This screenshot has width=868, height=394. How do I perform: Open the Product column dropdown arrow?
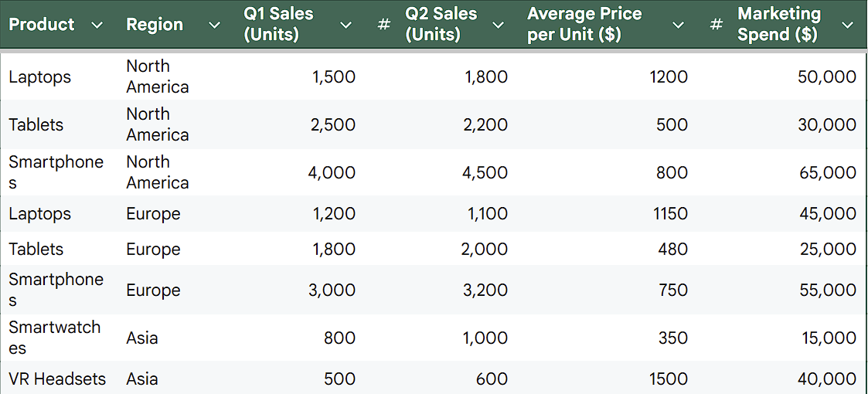(97, 25)
